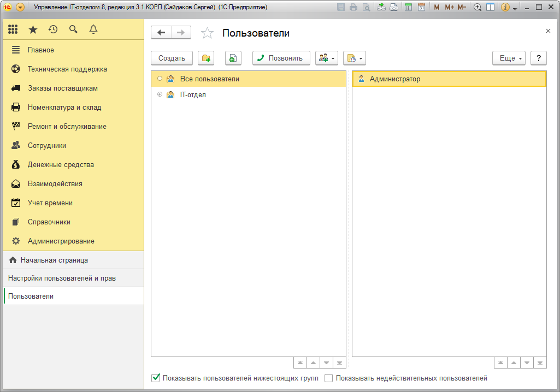Open Ремонт и обслуживание section
This screenshot has height=392, width=560.
click(x=73, y=126)
